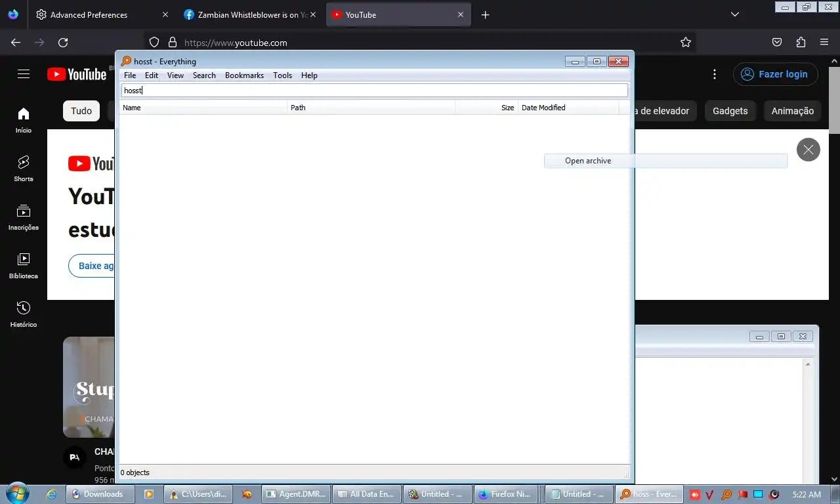Open YouTube settings three-dot menu

(715, 74)
